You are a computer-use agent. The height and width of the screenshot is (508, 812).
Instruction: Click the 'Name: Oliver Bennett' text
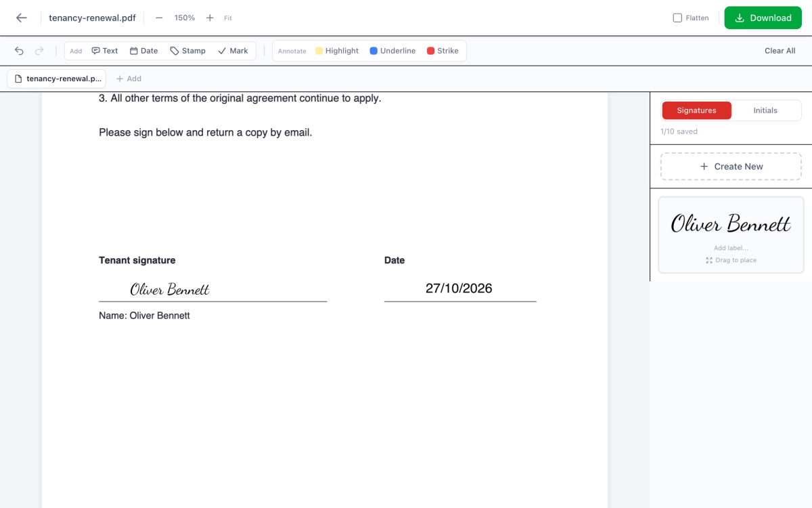(144, 316)
